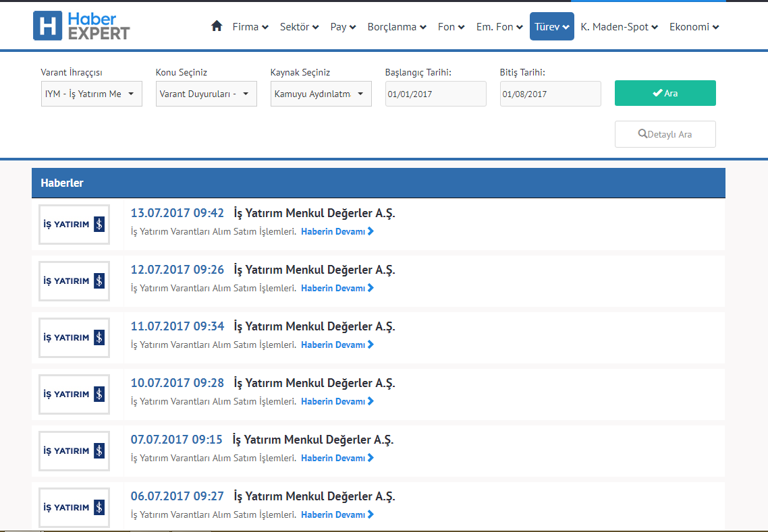Expand the Kaynak Seçiniz dropdown
Screen dimensions: 768x532
click(x=321, y=94)
